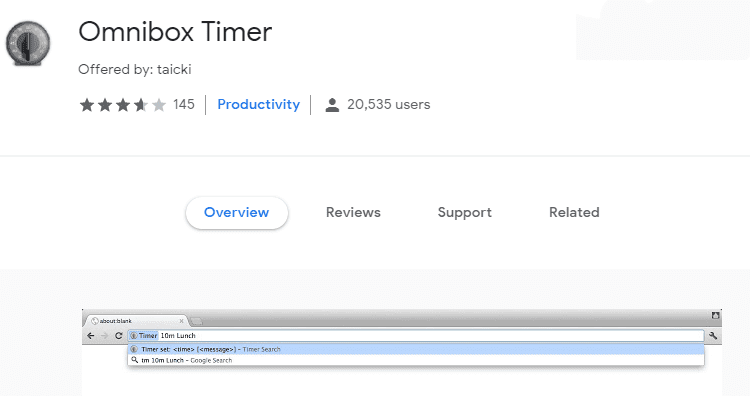The width and height of the screenshot is (750, 396).
Task: Close the about:blank tab in screenshot
Action: [181, 321]
